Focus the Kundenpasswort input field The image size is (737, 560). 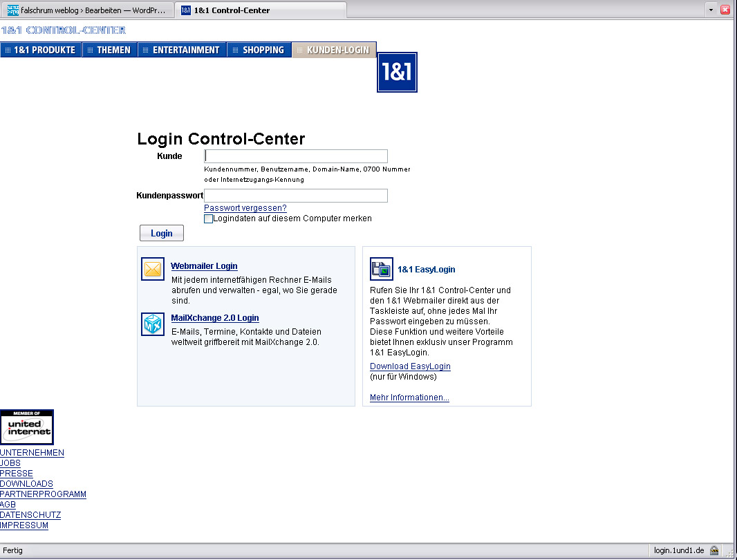pyautogui.click(x=296, y=196)
